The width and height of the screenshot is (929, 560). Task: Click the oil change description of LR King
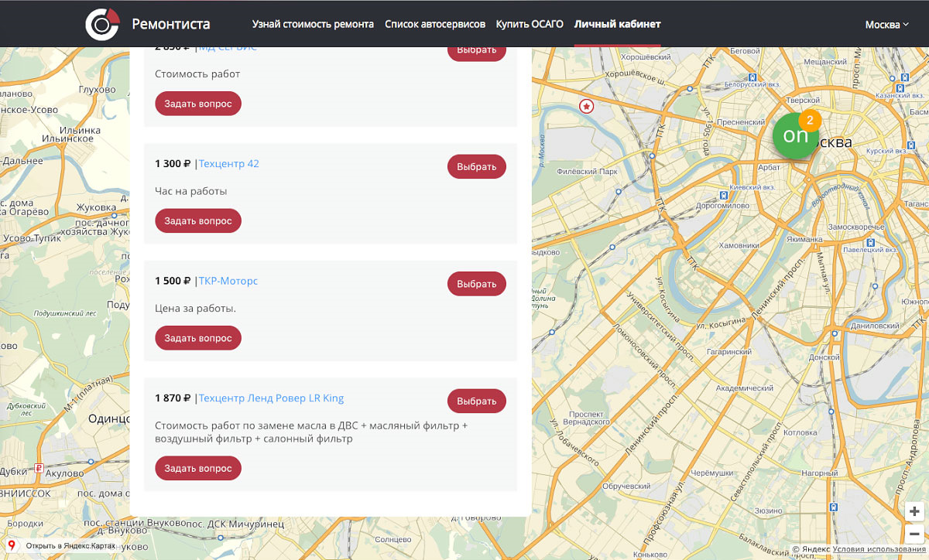click(x=311, y=432)
